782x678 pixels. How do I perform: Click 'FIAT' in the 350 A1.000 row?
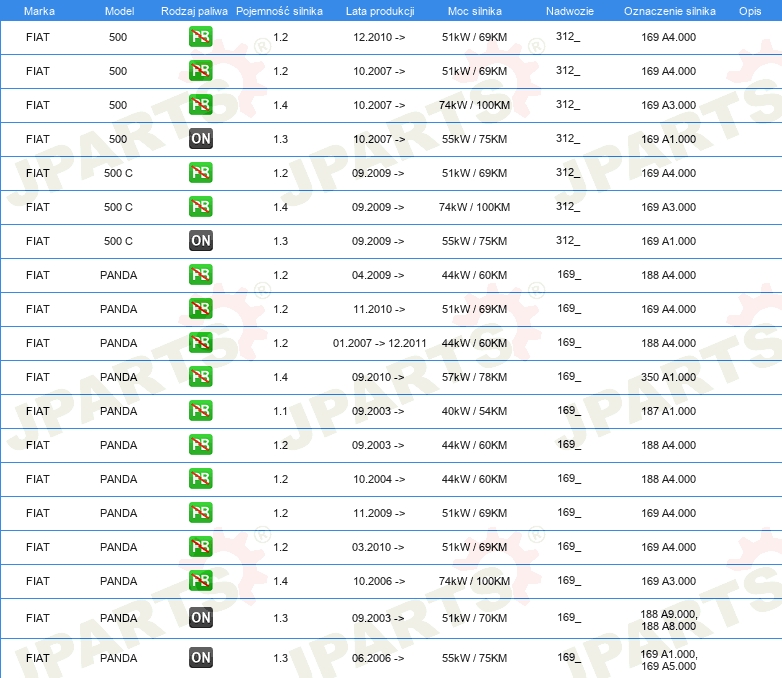click(38, 377)
